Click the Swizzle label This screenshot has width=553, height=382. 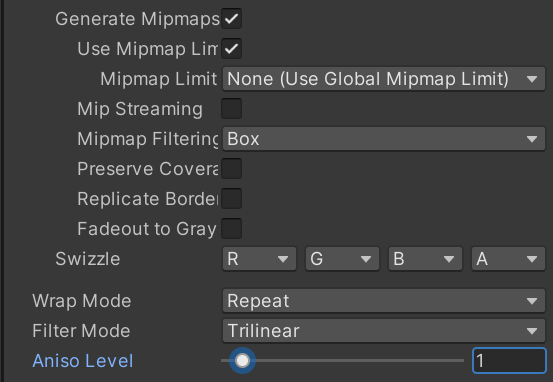coord(88,259)
